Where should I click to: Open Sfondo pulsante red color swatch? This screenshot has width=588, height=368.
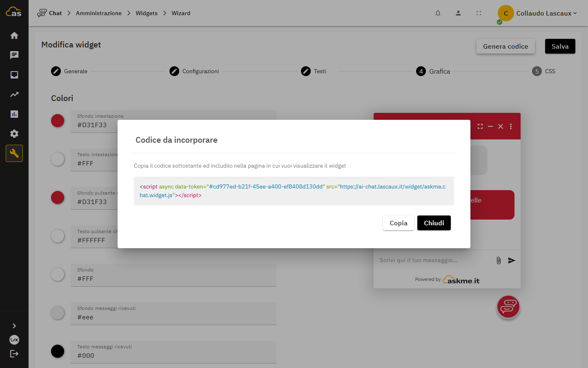pos(58,197)
